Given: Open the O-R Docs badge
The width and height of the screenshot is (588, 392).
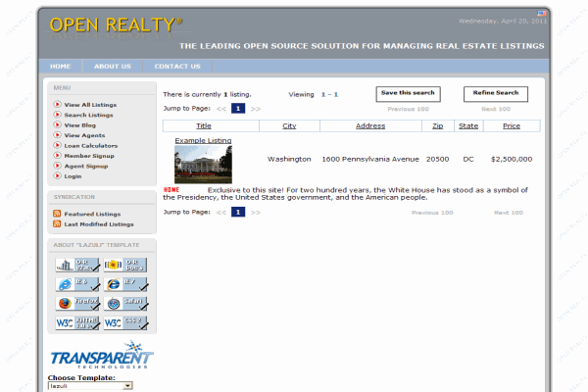Looking at the screenshot, I should (125, 265).
